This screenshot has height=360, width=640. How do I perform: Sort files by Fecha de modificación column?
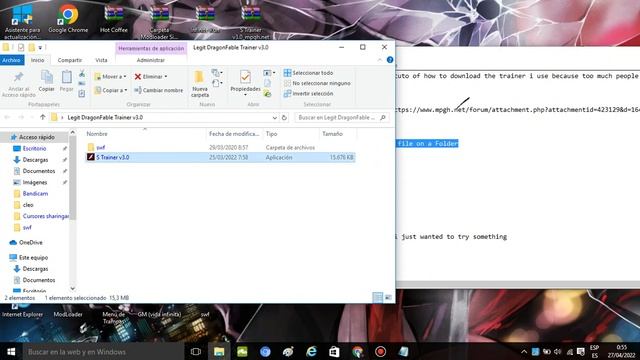[x=234, y=134]
